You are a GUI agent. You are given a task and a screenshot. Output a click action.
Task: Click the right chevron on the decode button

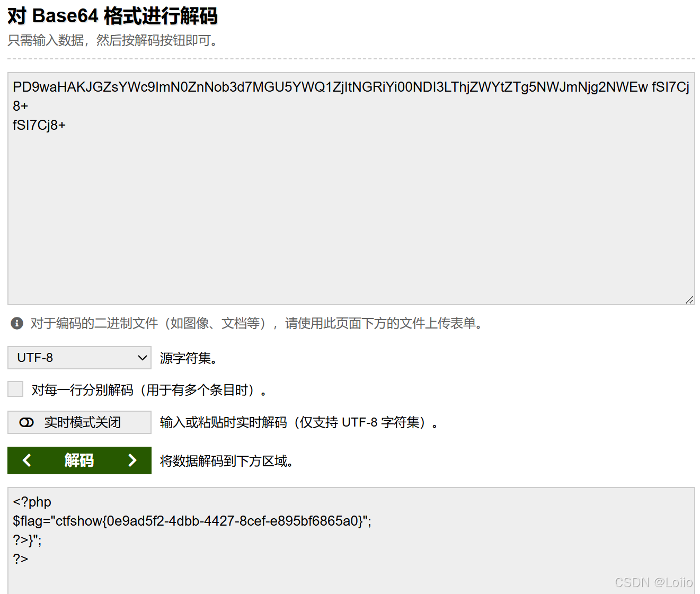132,460
